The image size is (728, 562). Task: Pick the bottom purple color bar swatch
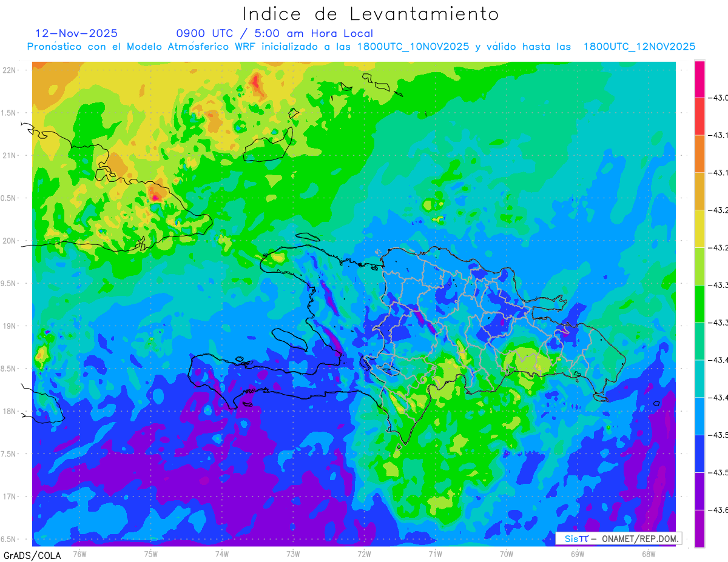point(699,529)
